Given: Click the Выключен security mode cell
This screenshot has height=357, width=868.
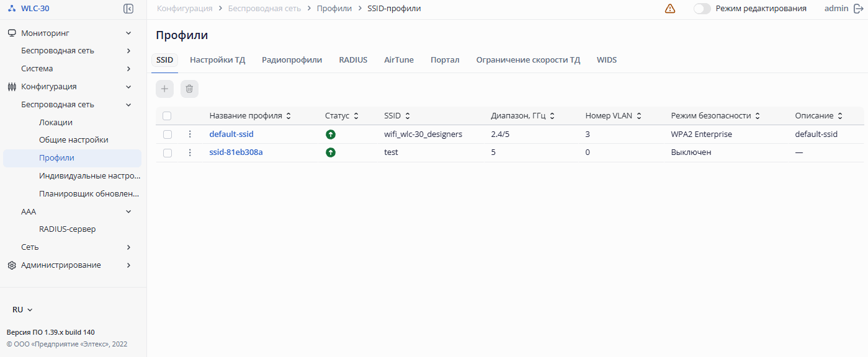Looking at the screenshot, I should [691, 152].
